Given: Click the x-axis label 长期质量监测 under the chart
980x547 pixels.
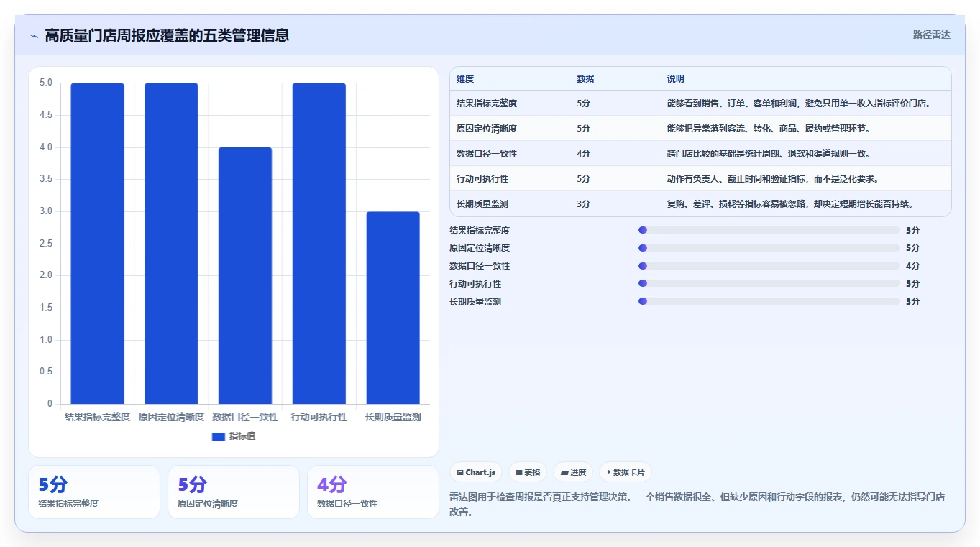Looking at the screenshot, I should coord(393,417).
